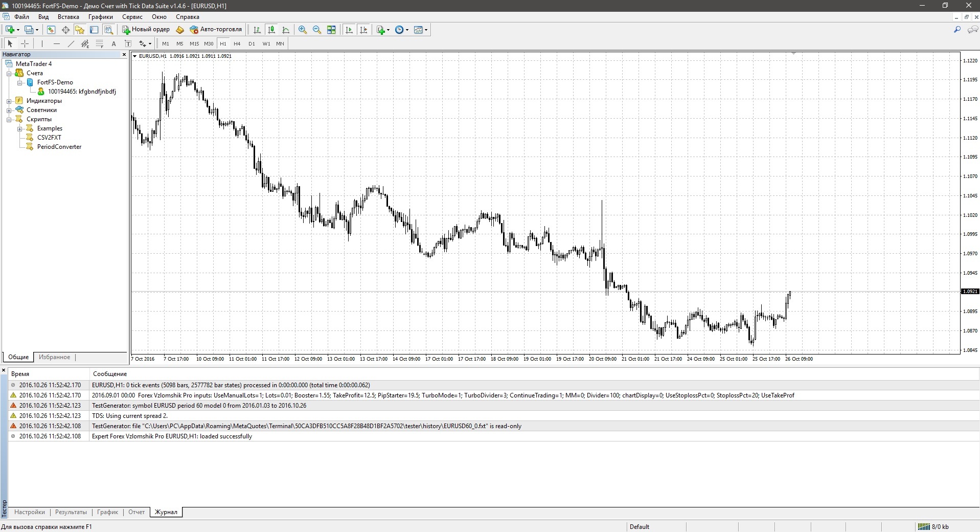Screen dimensions: 980x532
Task: Open the Periods clock icon
Action: pos(400,30)
